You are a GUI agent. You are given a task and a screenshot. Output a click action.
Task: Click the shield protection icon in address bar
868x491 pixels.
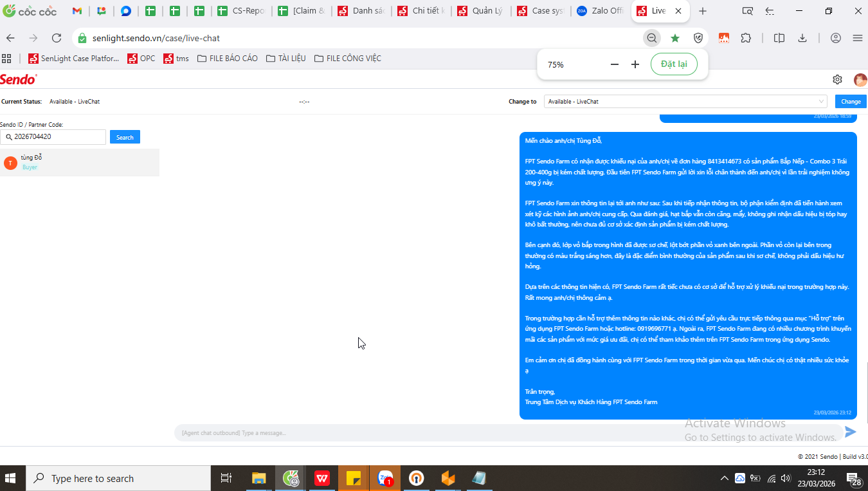click(x=698, y=38)
